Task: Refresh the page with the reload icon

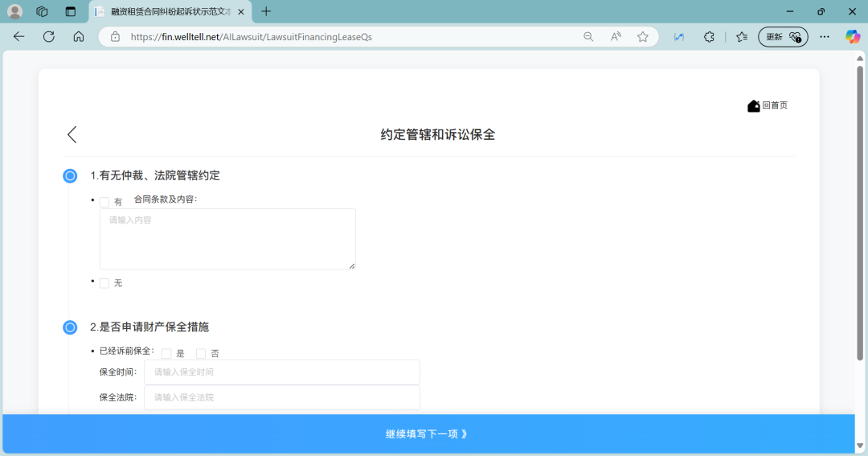Action: point(49,36)
